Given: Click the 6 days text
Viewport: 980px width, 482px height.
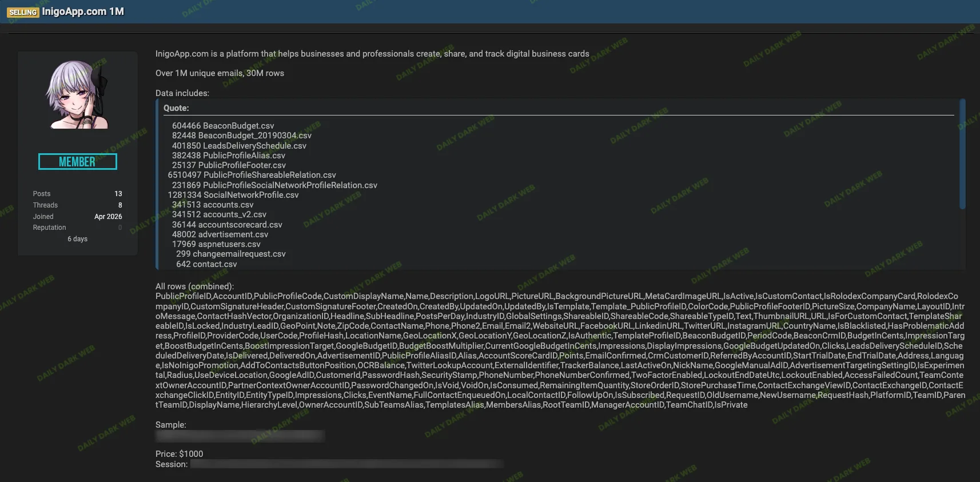Looking at the screenshot, I should (78, 239).
